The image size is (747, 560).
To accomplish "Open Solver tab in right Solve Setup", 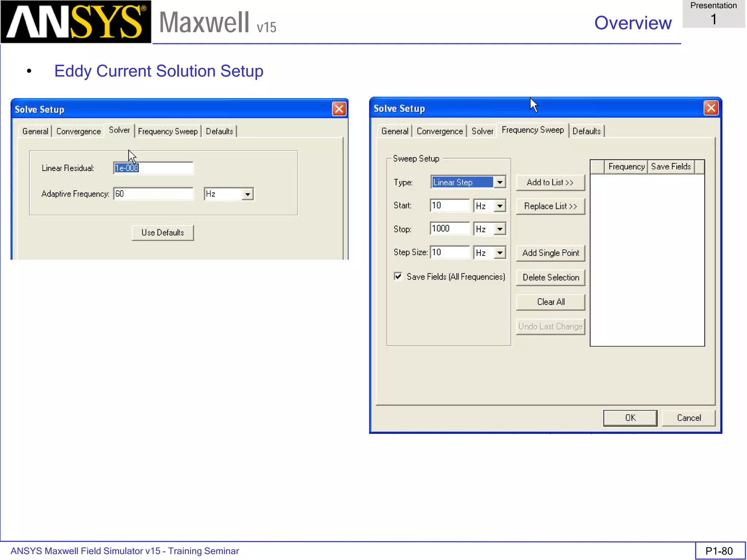I will click(482, 131).
